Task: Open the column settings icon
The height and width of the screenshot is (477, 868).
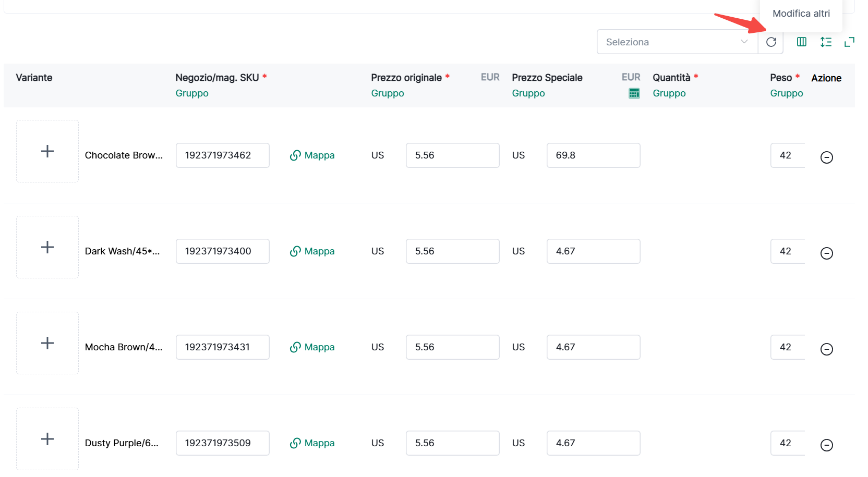Action: 801,42
